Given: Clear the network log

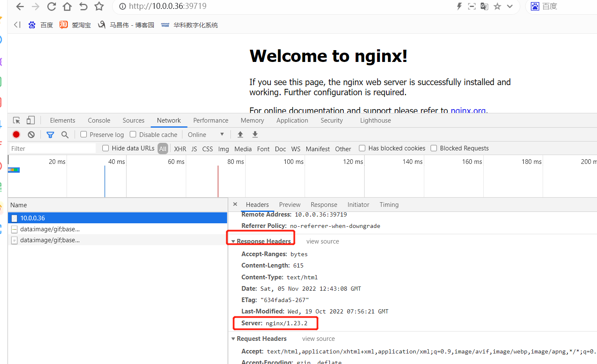Looking at the screenshot, I should click(x=31, y=134).
